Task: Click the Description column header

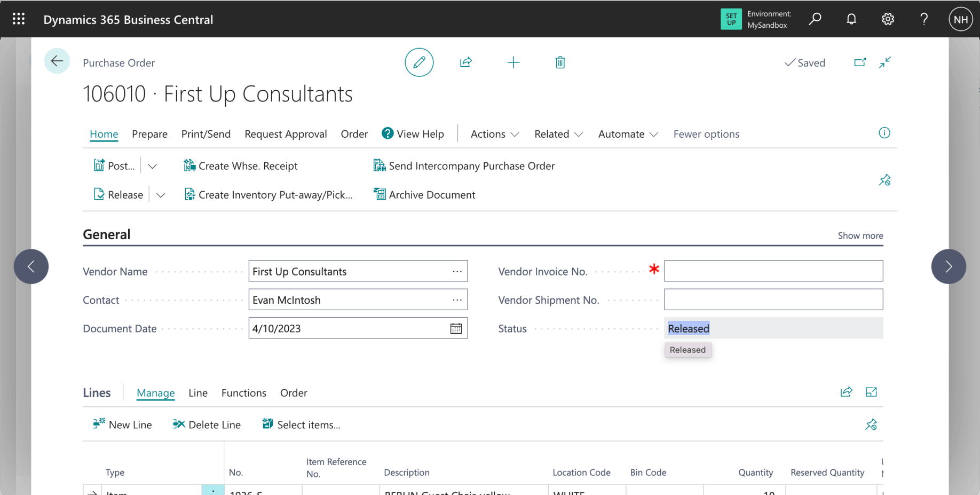Action: [407, 473]
